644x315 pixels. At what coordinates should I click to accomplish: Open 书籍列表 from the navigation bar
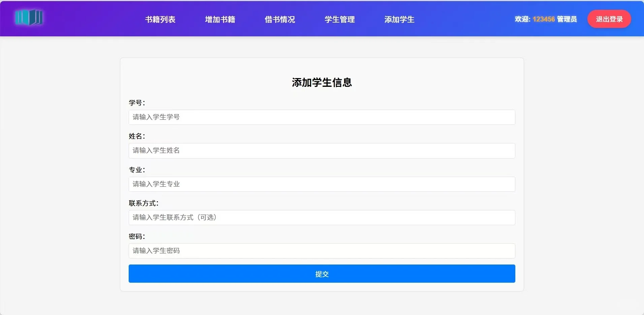[160, 19]
